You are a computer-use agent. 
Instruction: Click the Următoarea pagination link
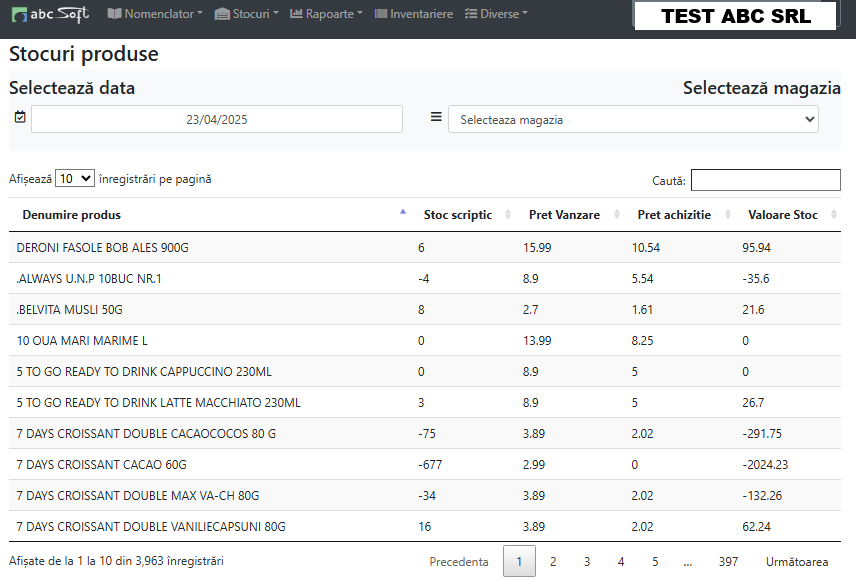797,562
